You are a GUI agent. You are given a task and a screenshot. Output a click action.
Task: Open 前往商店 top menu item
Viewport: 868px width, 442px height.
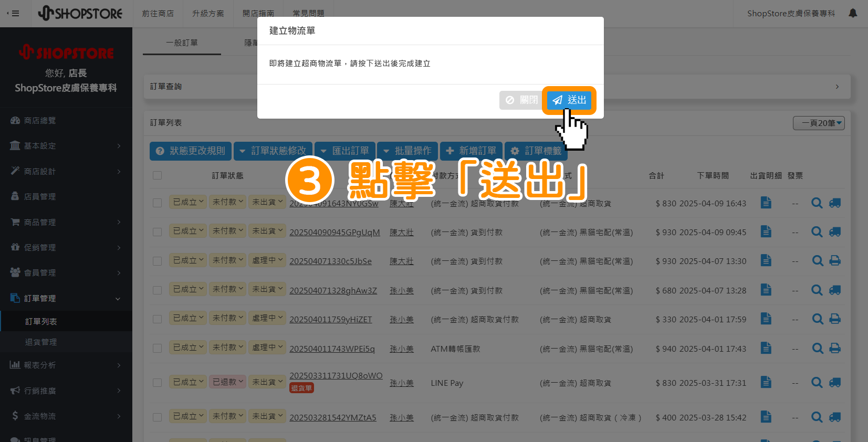[158, 14]
